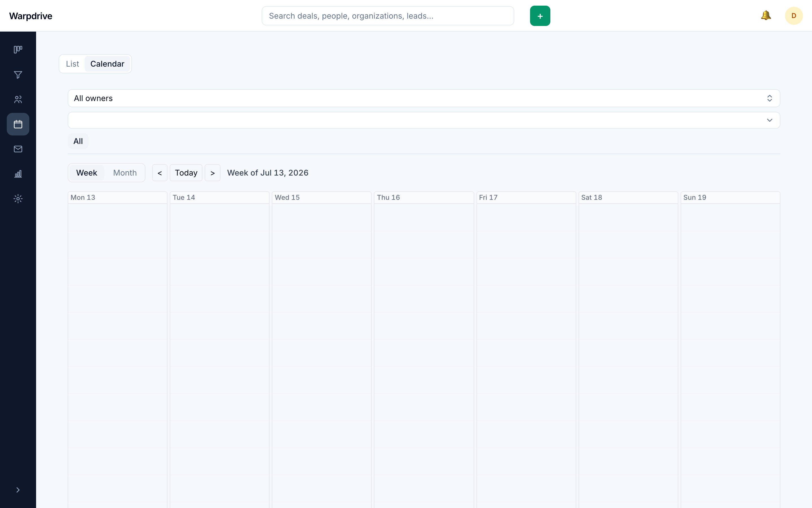Click the notifications bell icon
The width and height of the screenshot is (812, 508).
(x=766, y=16)
